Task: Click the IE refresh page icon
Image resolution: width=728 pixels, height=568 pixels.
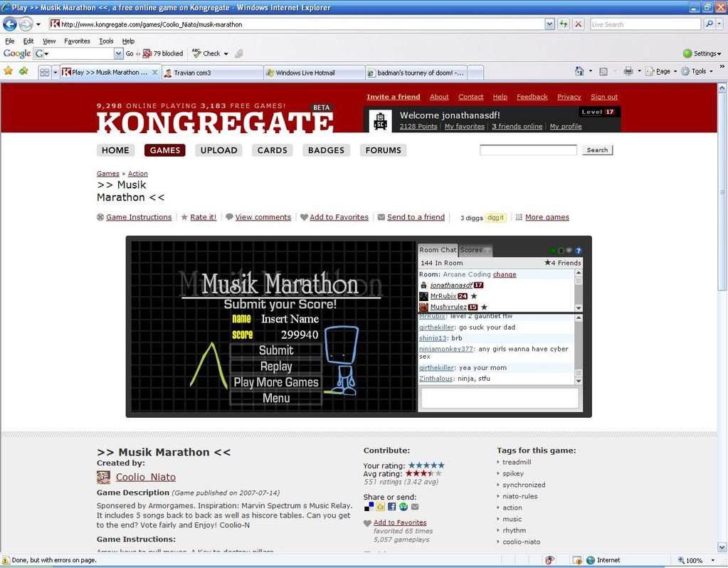Action: click(x=564, y=24)
